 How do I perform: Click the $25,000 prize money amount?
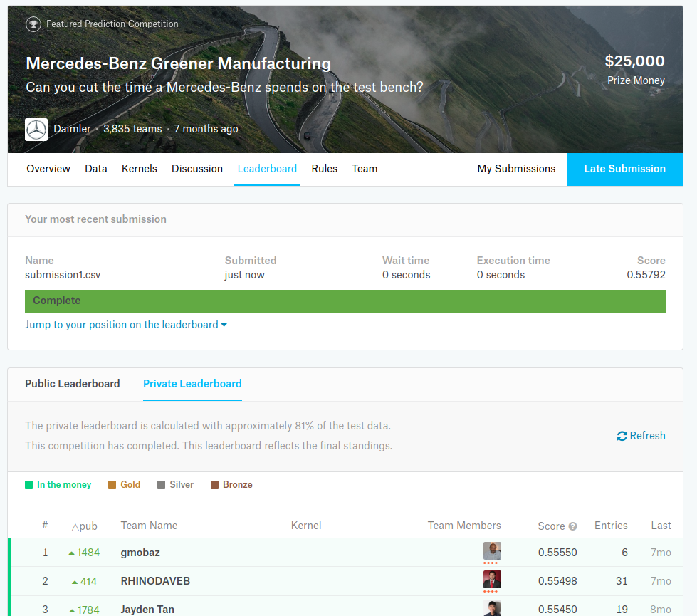point(635,61)
